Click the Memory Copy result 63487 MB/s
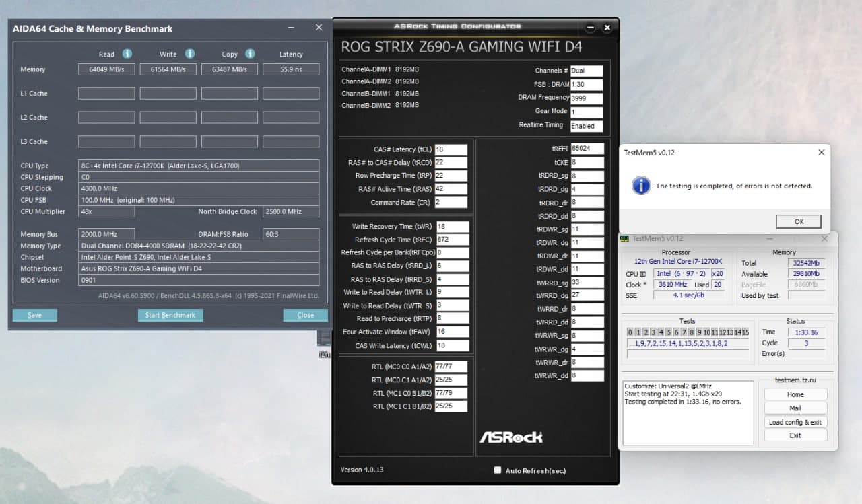 tap(229, 69)
